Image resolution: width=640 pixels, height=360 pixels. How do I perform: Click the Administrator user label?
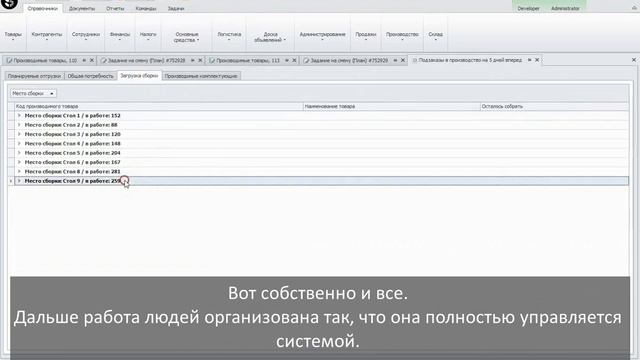(x=565, y=8)
